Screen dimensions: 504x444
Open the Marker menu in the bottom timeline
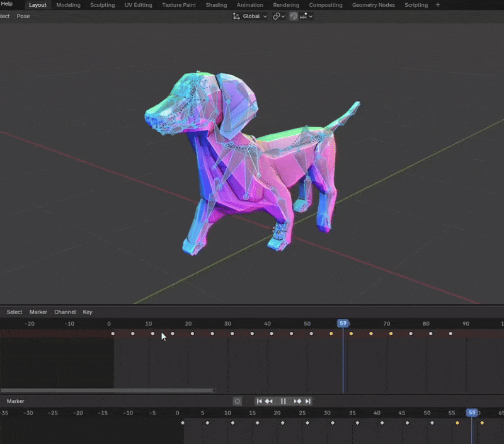click(16, 401)
